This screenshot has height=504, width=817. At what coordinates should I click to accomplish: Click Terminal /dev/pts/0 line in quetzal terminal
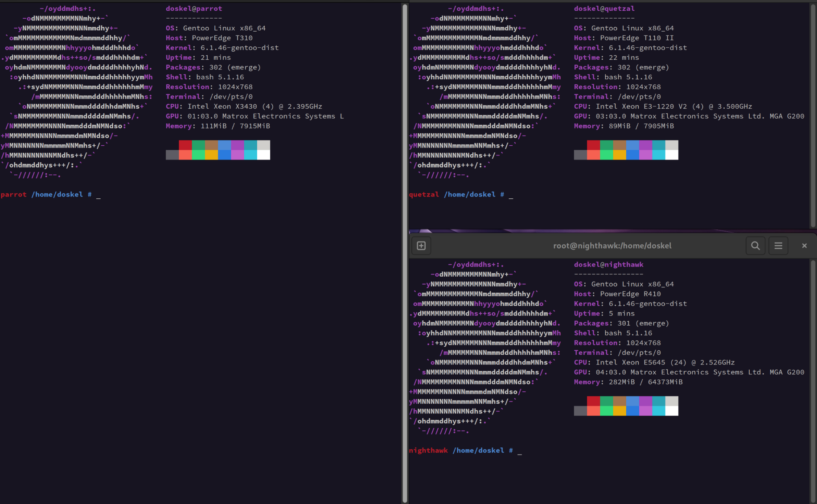pos(617,97)
